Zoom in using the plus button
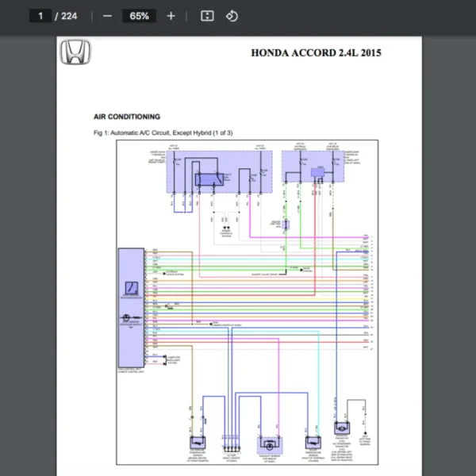 click(171, 16)
